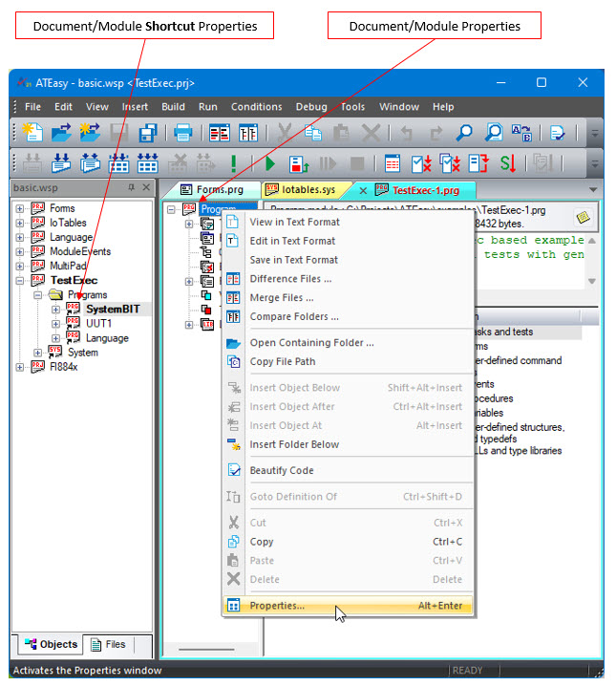Click the Open folder toolbar icon
616x686 pixels.
(63, 134)
